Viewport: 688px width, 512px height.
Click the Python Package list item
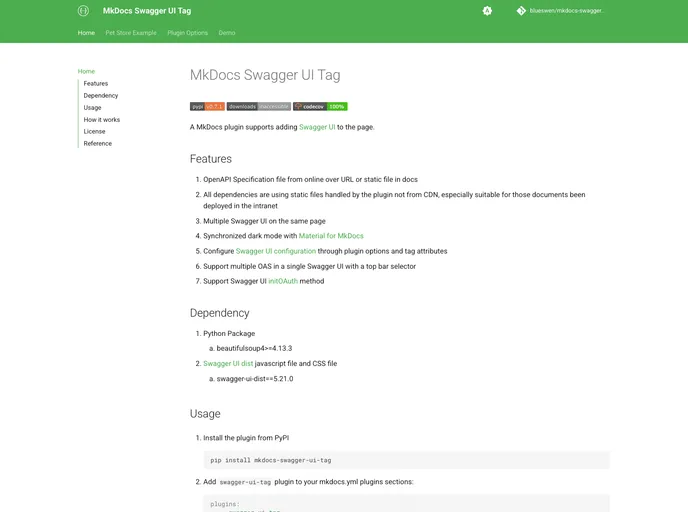tap(229, 333)
